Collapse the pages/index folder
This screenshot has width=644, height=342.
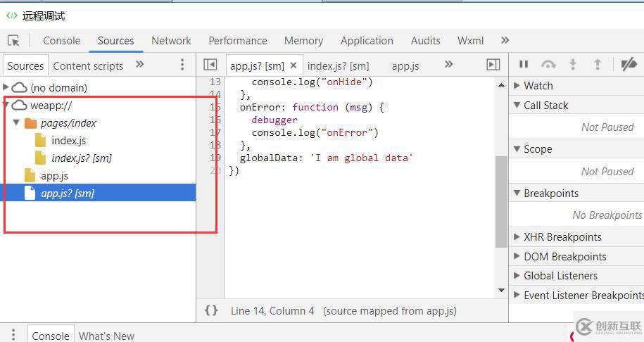17,122
